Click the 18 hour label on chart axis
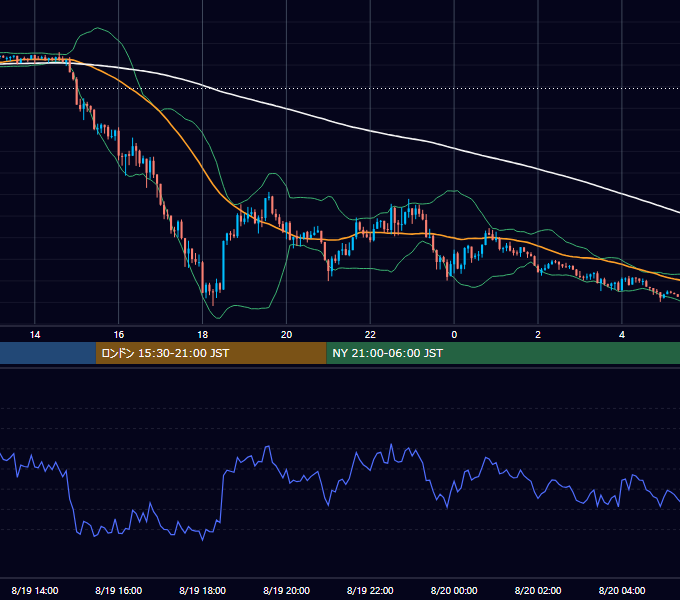This screenshot has width=680, height=600. [203, 335]
